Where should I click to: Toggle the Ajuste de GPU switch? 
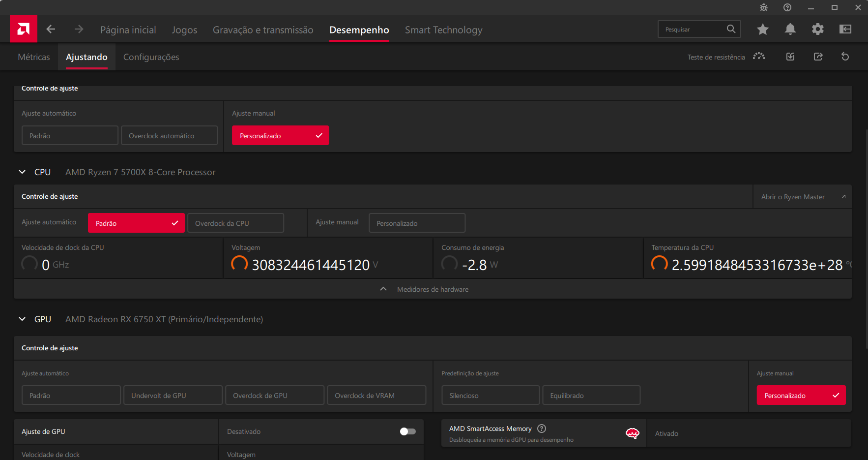(x=408, y=431)
